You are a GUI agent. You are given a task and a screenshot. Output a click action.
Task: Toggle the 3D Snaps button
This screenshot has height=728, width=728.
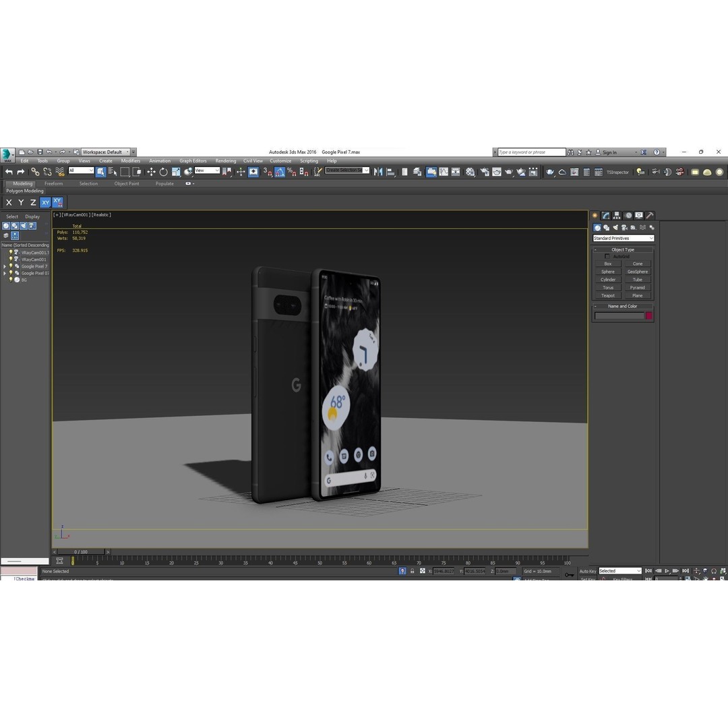click(268, 172)
